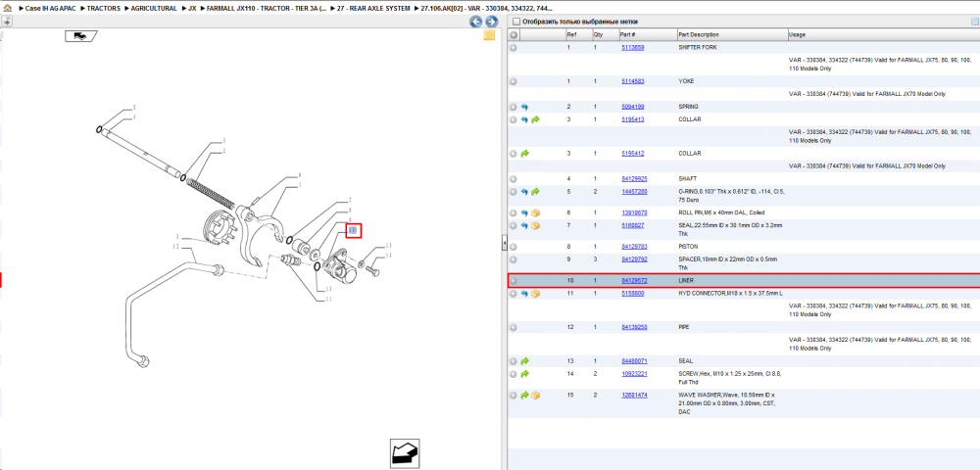This screenshot has height=470, width=980.
Task: Open part number 84139258 link
Action: pos(634,327)
